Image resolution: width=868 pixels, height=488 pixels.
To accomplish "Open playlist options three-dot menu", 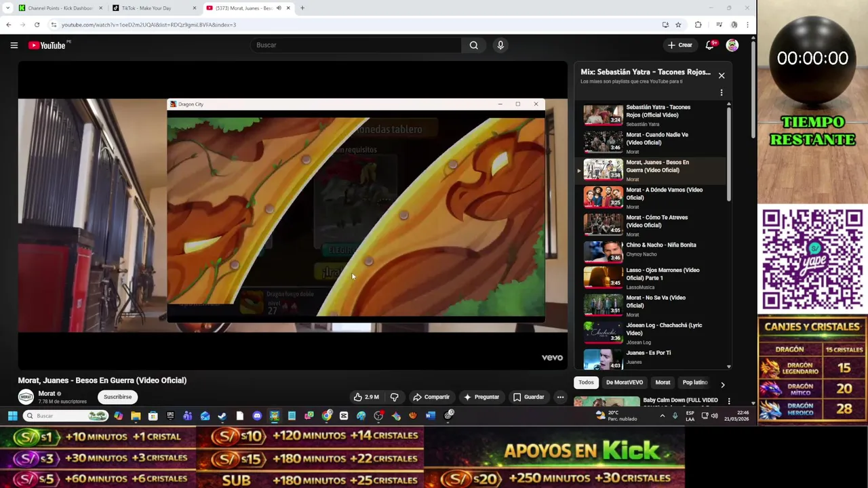I will (722, 93).
